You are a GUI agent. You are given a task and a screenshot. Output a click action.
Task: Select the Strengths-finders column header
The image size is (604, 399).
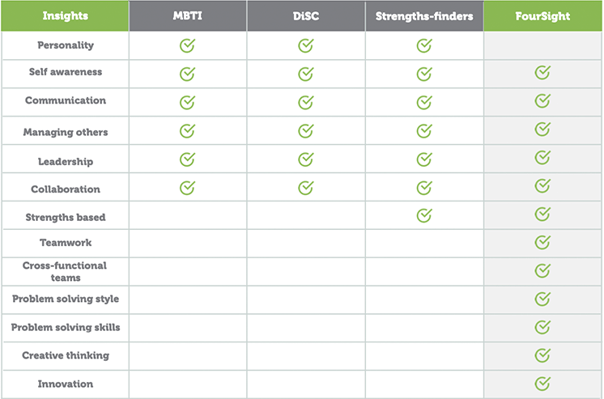[x=424, y=16]
